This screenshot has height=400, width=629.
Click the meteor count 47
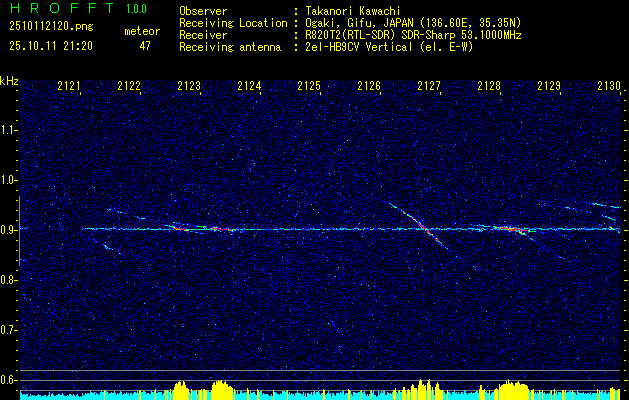pos(145,46)
